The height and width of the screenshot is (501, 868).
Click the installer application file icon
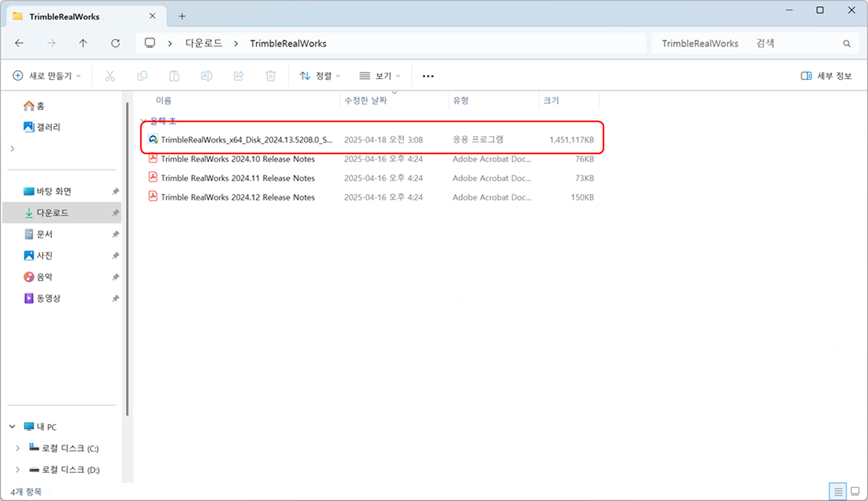[153, 139]
